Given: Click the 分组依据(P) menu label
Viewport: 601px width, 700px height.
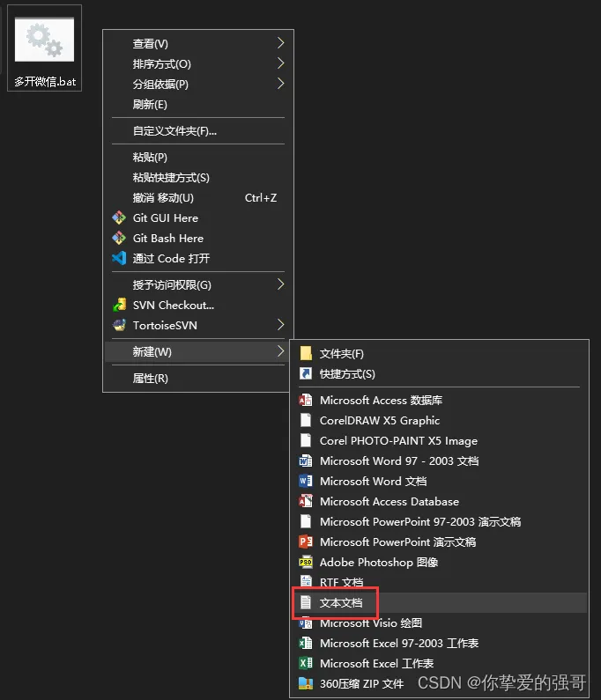Looking at the screenshot, I should click(160, 84).
